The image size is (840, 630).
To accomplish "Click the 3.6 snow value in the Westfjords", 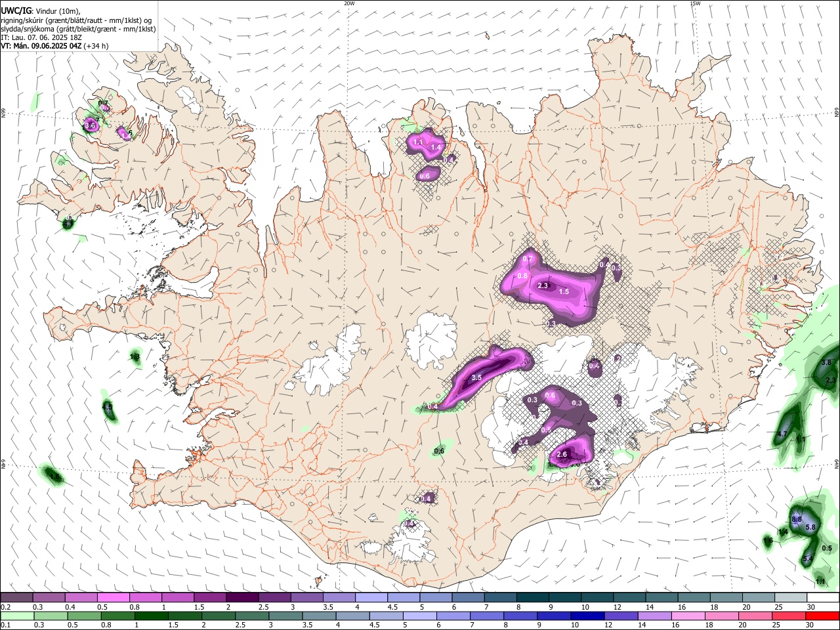I will (91, 125).
